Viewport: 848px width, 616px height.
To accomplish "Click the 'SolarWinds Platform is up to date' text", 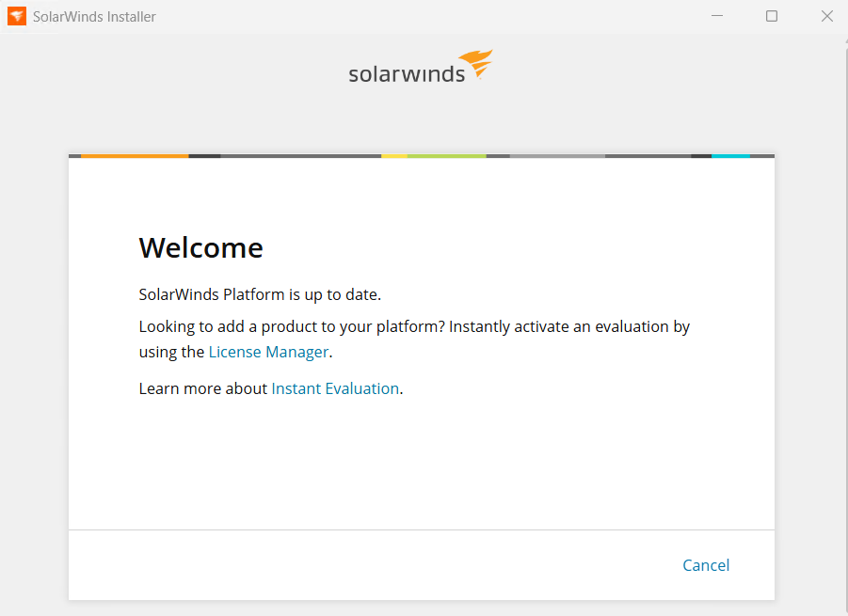I will click(x=260, y=294).
